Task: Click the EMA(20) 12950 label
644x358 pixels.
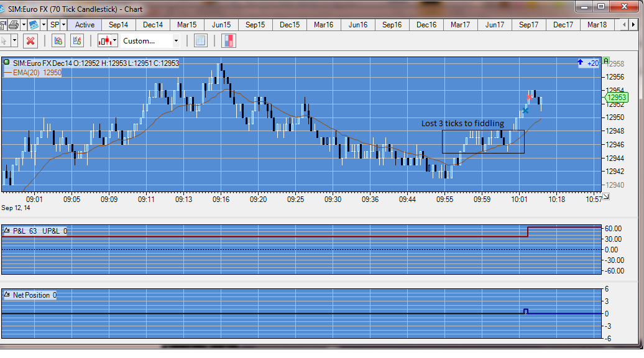Action: point(37,73)
